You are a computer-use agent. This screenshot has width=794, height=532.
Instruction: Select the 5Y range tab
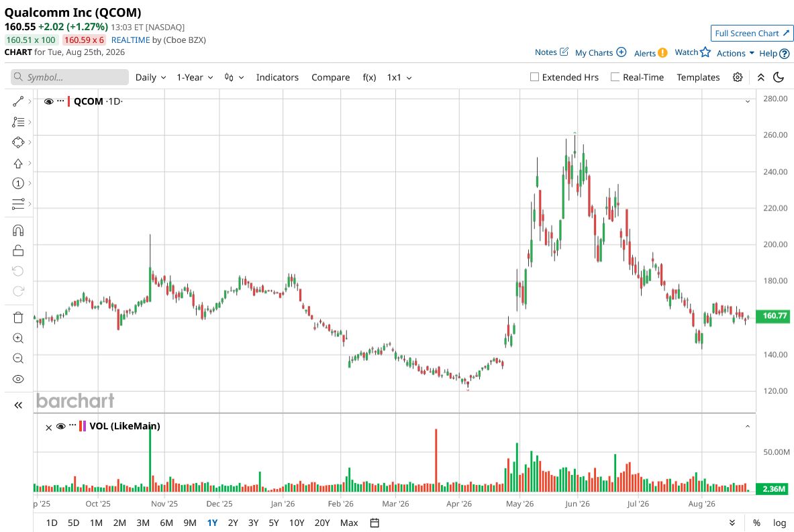point(273,523)
